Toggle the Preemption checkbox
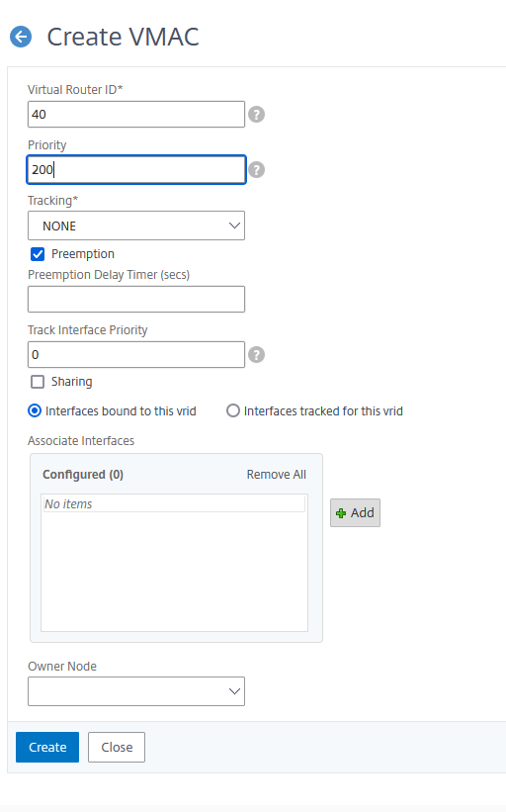The width and height of the screenshot is (506, 812). pos(38,254)
